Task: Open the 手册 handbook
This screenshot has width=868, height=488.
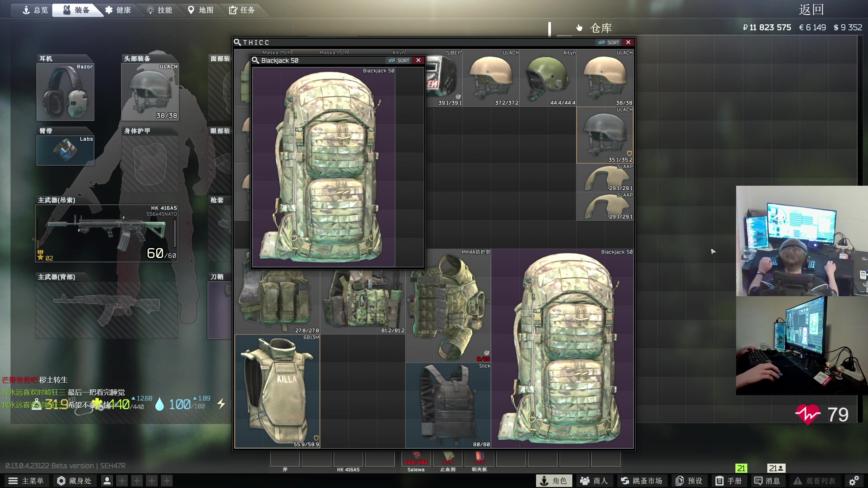Action: [x=729, y=481]
